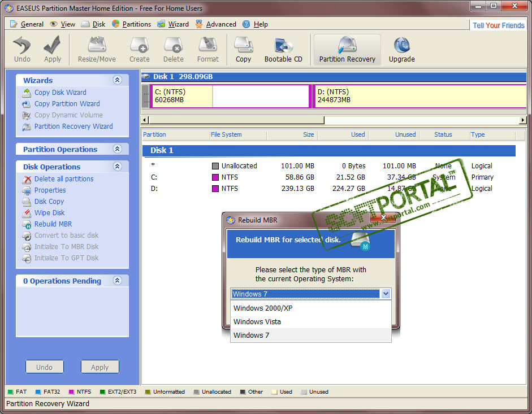Image resolution: width=532 pixels, height=414 pixels.
Task: Click the Apply checkmark toolbar icon
Action: [x=52, y=49]
